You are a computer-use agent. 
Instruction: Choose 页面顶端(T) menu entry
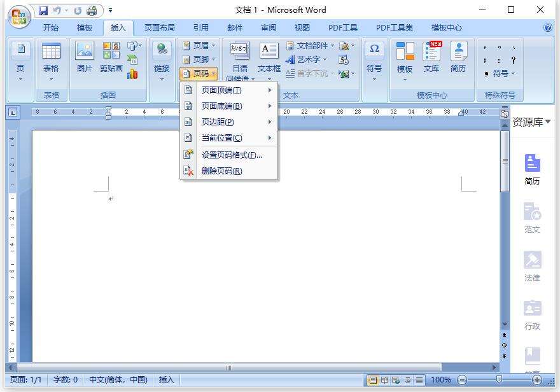[229, 90]
